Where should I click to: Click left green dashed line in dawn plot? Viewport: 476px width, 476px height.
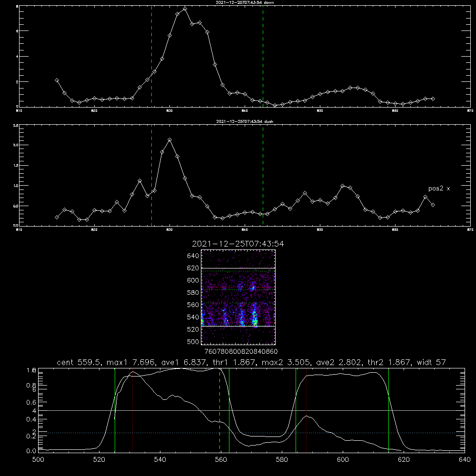coord(151,56)
